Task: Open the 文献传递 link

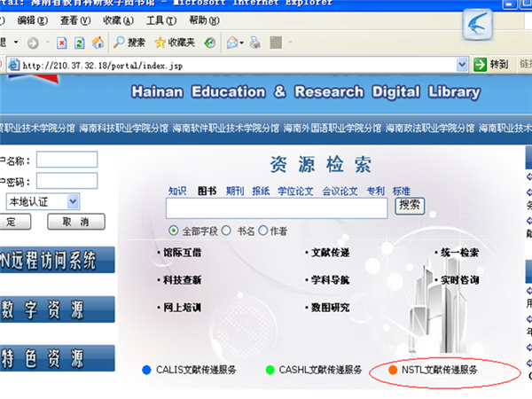Action: (330, 253)
